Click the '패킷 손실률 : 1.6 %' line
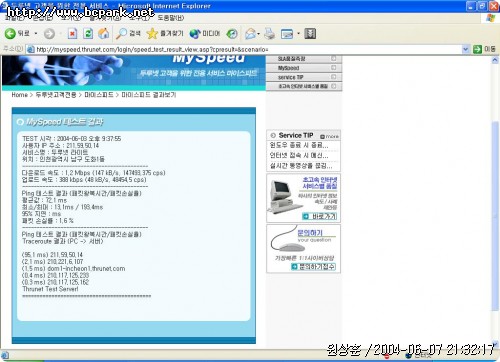This screenshot has height=362, width=500. tap(48, 220)
